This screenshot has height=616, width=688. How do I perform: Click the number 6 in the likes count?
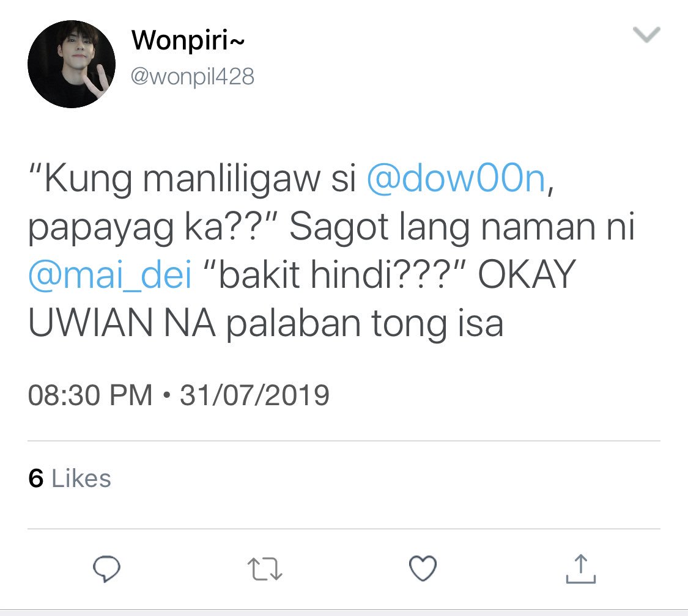(36, 478)
